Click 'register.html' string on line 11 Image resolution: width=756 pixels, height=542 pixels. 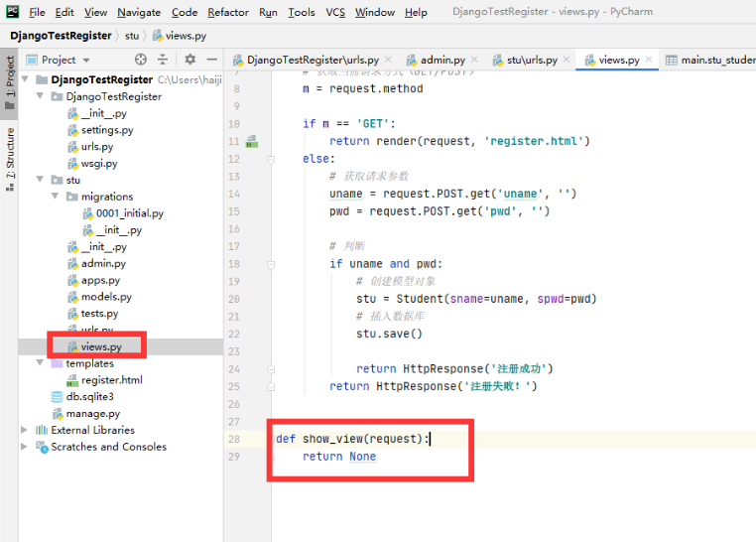click(534, 141)
